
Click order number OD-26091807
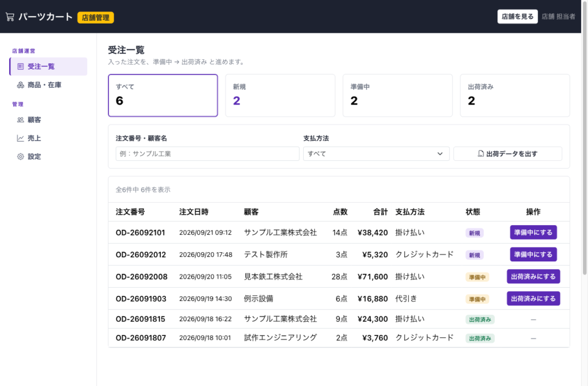pyautogui.click(x=141, y=338)
